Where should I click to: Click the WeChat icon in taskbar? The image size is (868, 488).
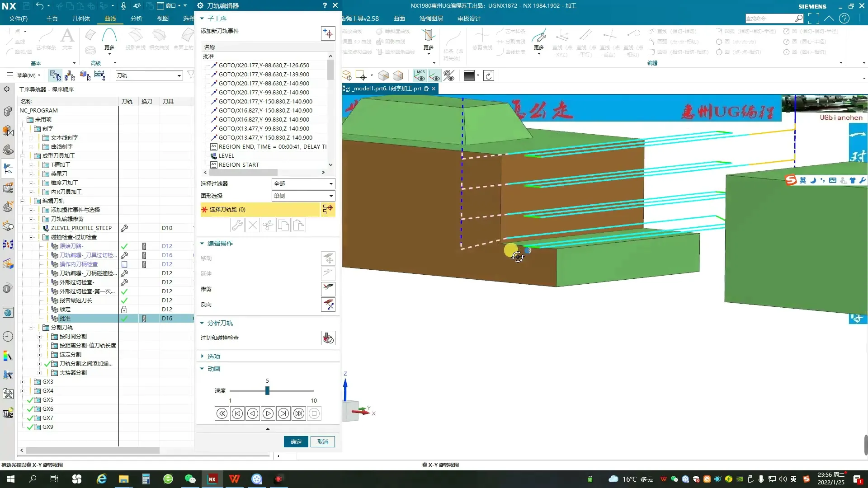190,479
